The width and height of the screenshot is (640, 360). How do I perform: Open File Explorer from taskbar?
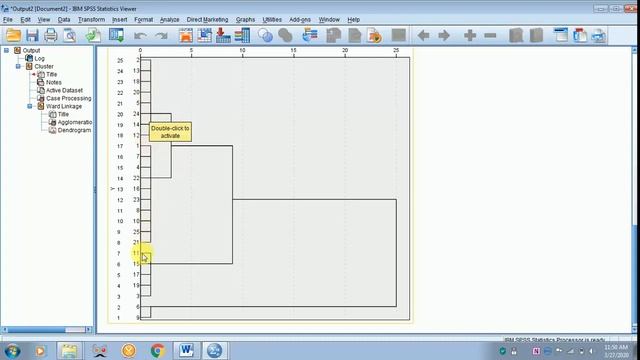69,351
